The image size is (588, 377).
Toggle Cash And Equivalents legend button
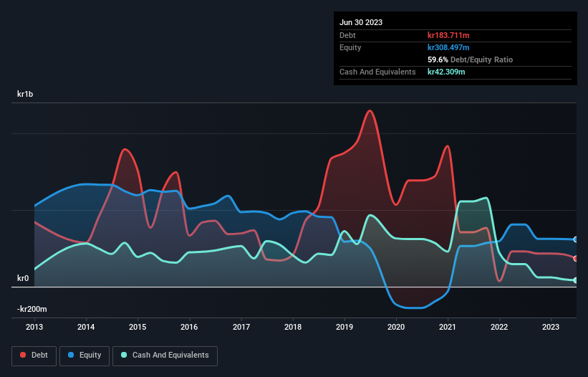coord(165,355)
